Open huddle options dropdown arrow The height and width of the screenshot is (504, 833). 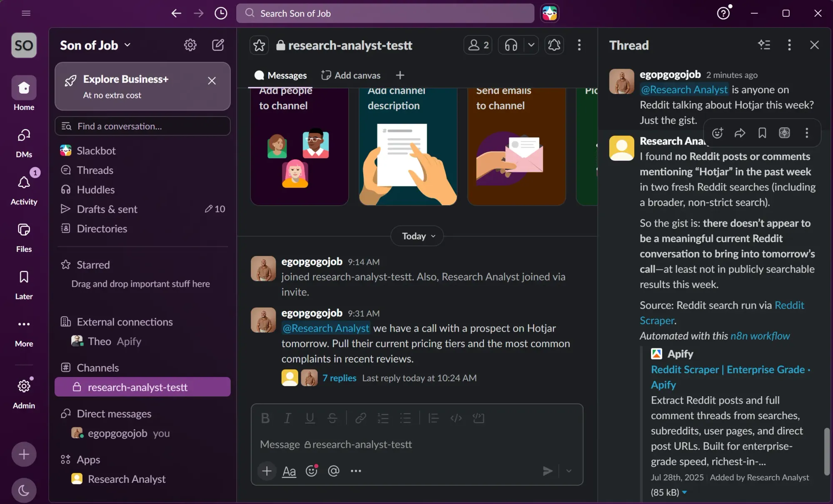(531, 45)
